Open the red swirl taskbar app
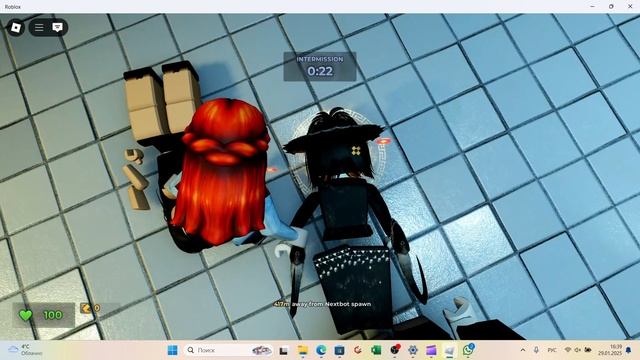 pyautogui.click(x=358, y=350)
